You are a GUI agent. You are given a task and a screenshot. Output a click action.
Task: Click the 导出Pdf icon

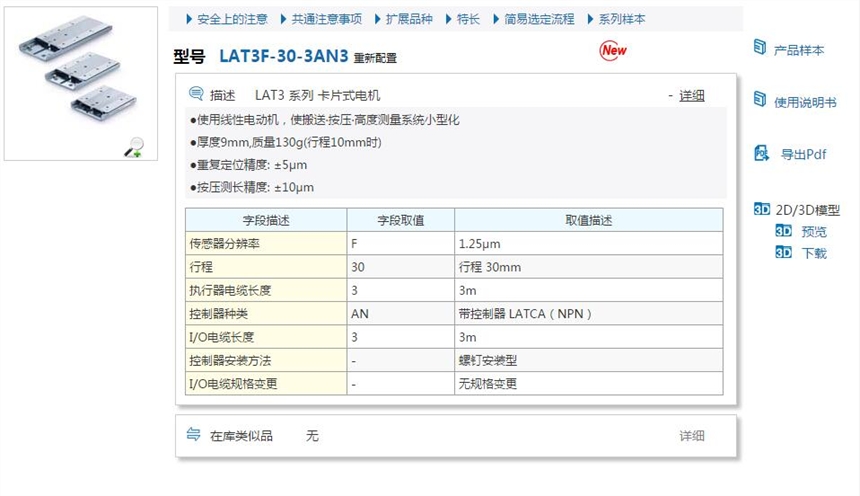[x=760, y=153]
